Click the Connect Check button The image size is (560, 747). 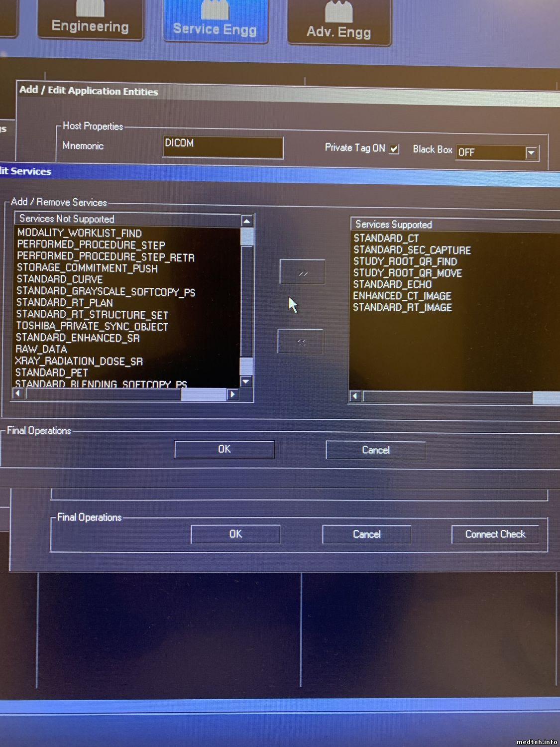point(495,534)
